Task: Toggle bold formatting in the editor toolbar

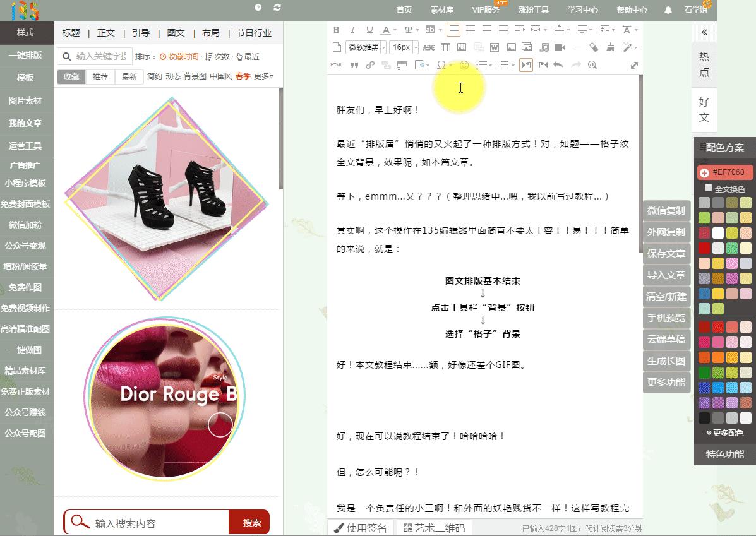Action: click(336, 30)
